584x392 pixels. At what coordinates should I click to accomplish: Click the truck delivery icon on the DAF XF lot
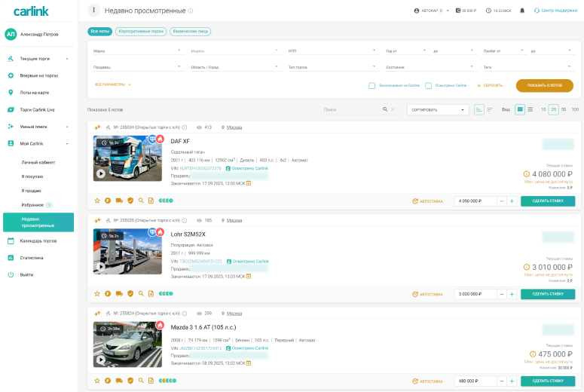tap(119, 201)
